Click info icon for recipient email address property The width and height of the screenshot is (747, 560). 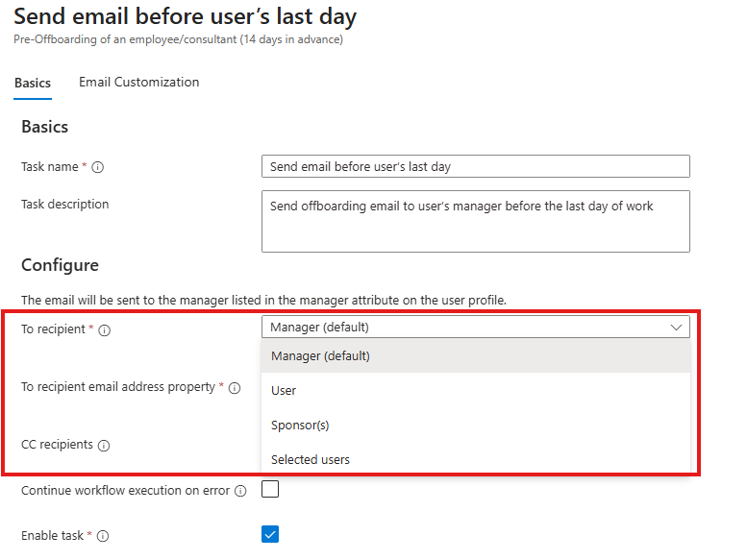235,388
